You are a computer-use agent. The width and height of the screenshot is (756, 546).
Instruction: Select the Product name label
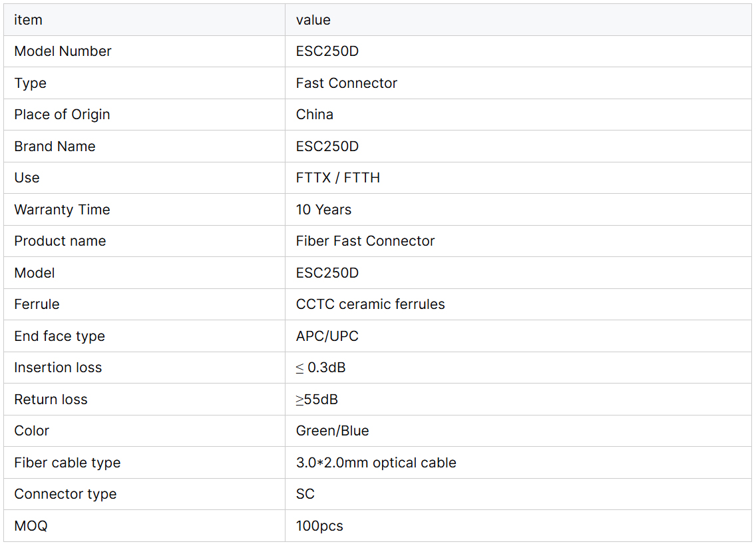point(60,241)
